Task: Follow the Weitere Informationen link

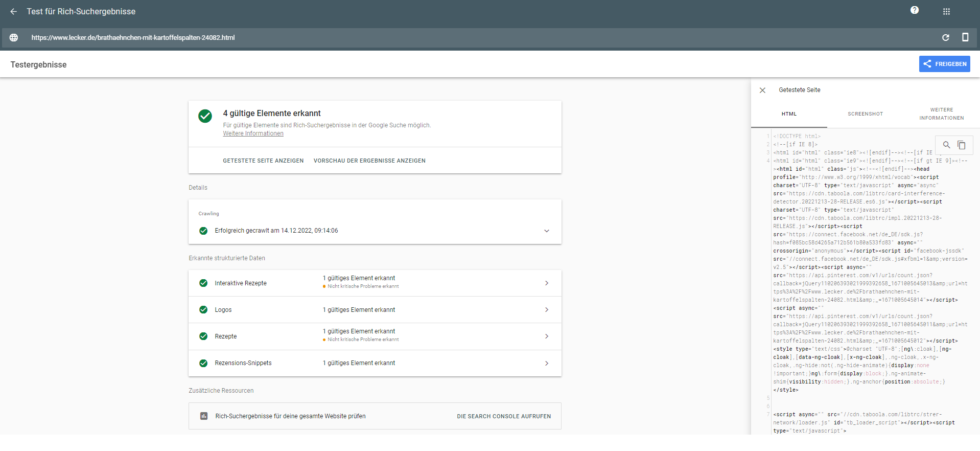Action: tap(253, 133)
